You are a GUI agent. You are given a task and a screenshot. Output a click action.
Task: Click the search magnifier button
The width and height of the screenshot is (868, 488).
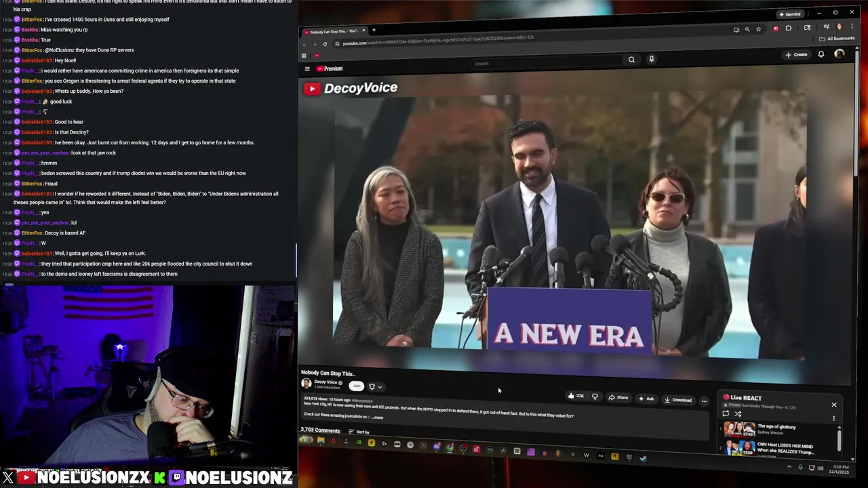(631, 60)
